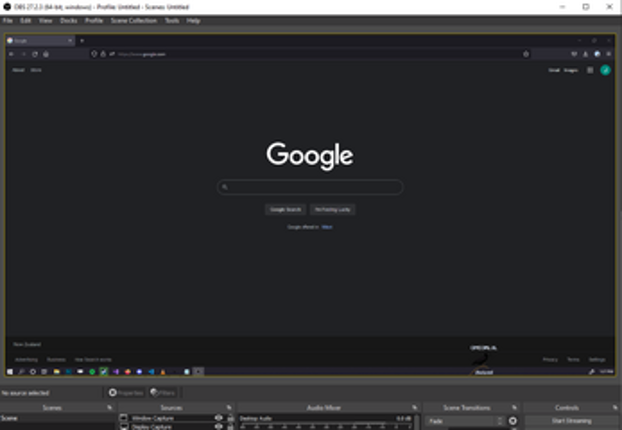Open the View menu
This screenshot has height=430, width=622.
coord(46,21)
